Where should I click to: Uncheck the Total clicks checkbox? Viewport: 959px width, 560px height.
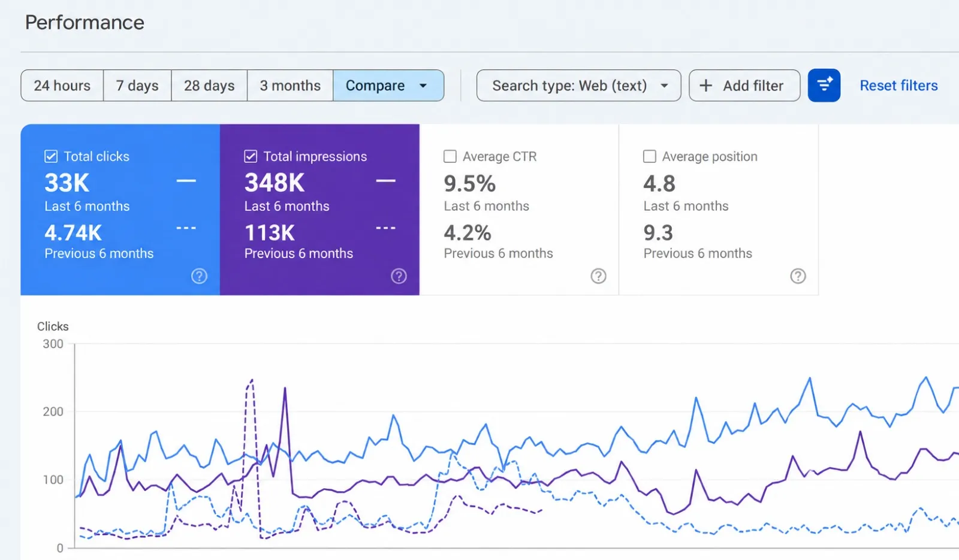[x=51, y=156]
